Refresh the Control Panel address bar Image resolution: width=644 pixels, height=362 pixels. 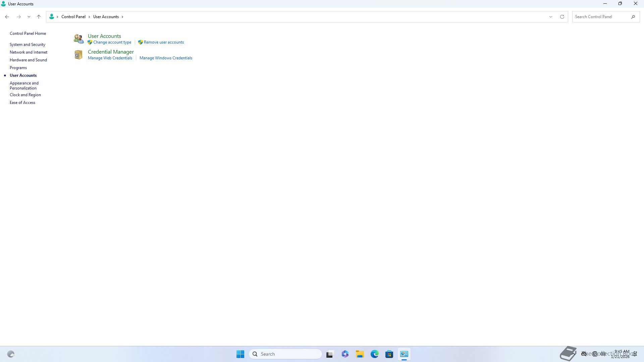point(562,17)
